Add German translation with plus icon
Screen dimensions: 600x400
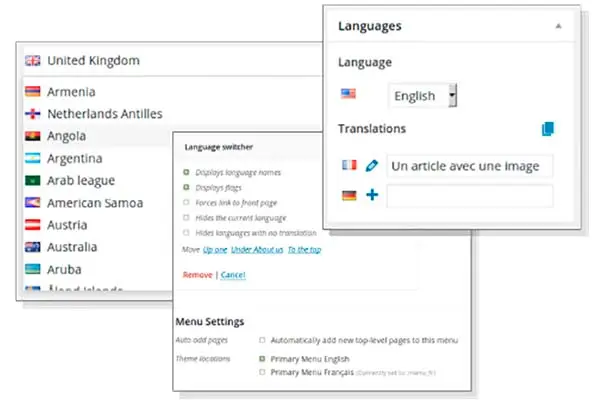372,195
